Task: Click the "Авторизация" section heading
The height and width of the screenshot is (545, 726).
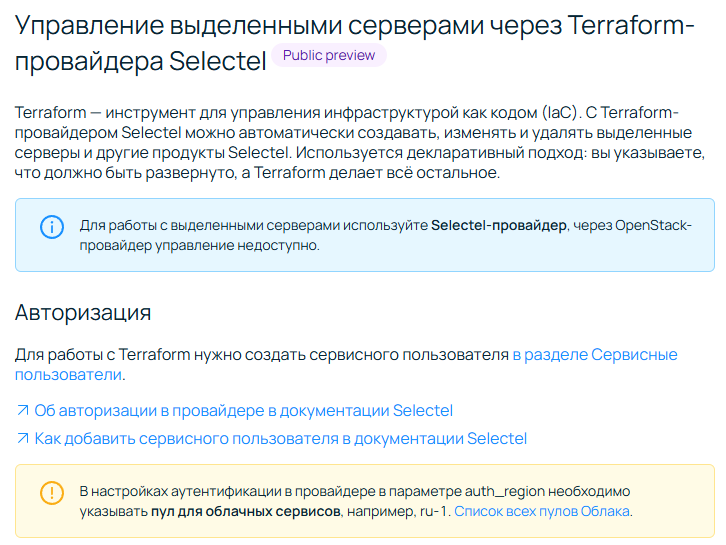Action: 83,312
